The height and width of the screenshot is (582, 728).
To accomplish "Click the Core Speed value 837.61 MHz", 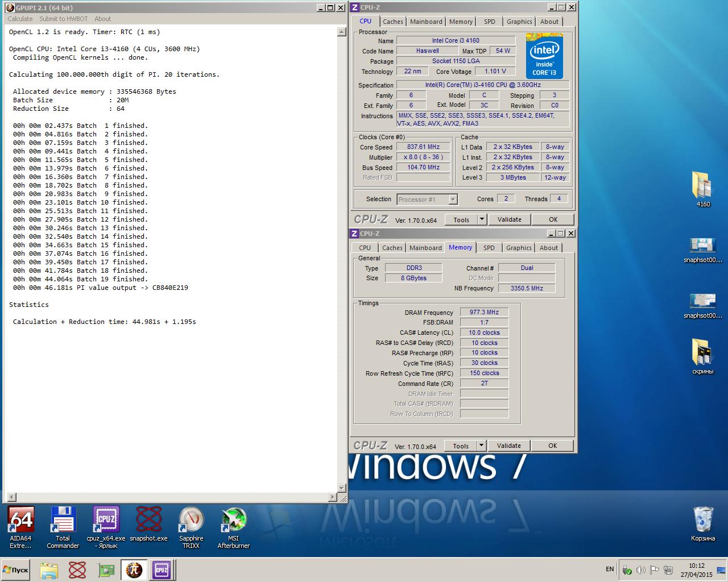I will click(424, 147).
